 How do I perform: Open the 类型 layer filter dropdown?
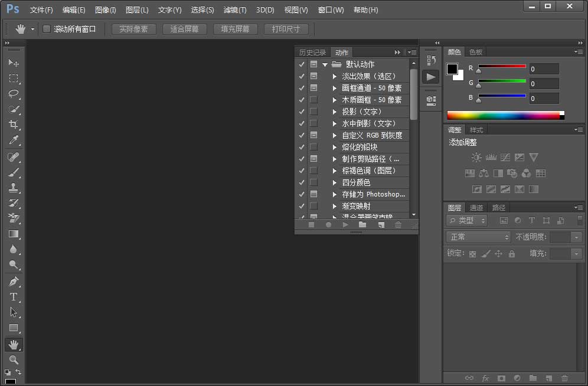pyautogui.click(x=466, y=221)
